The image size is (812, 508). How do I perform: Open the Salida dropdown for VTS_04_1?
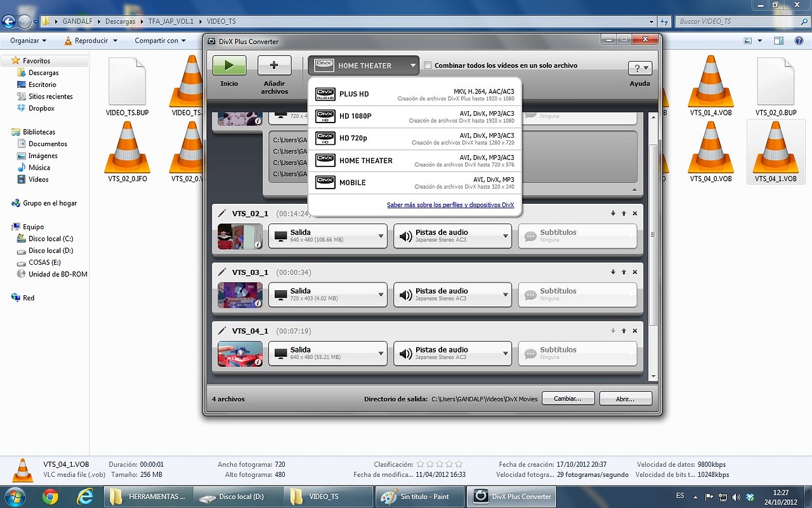point(328,353)
